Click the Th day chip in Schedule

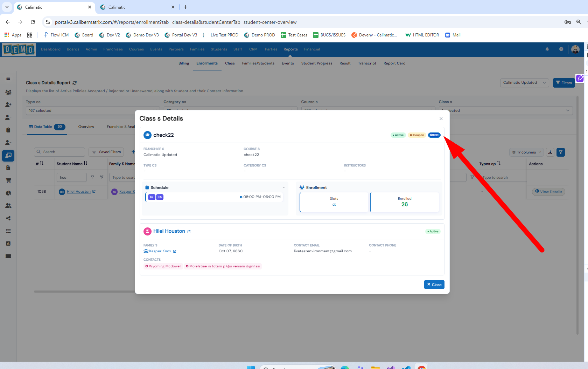click(x=160, y=197)
